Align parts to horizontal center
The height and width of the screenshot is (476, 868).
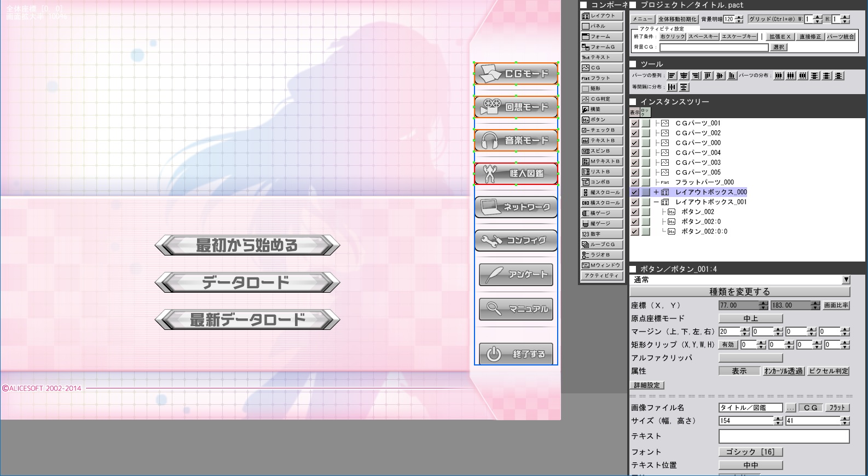(684, 76)
